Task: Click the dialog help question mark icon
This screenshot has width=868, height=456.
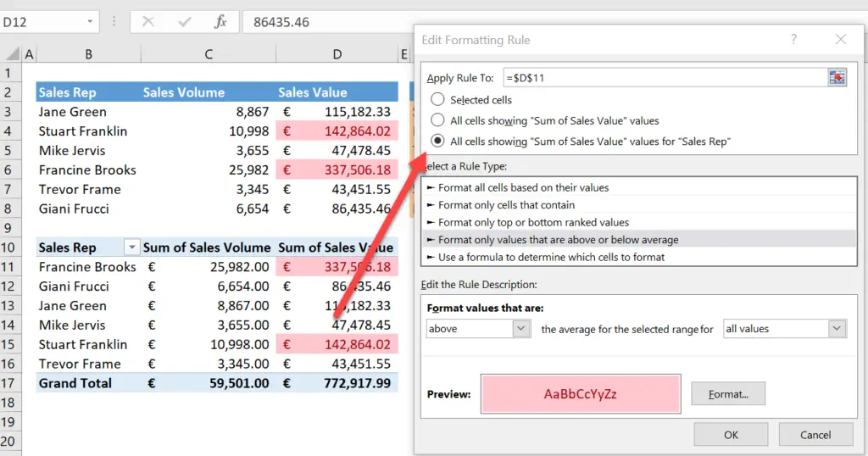Action: point(793,39)
